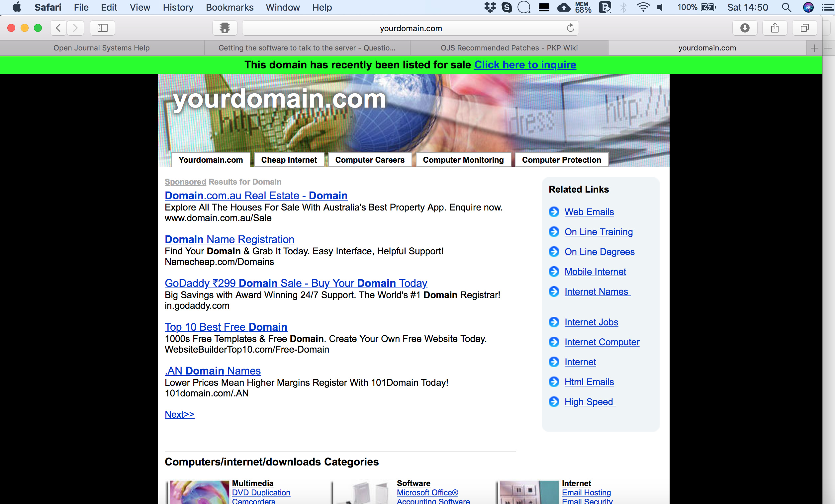Click the Share button in toolbar

click(775, 28)
